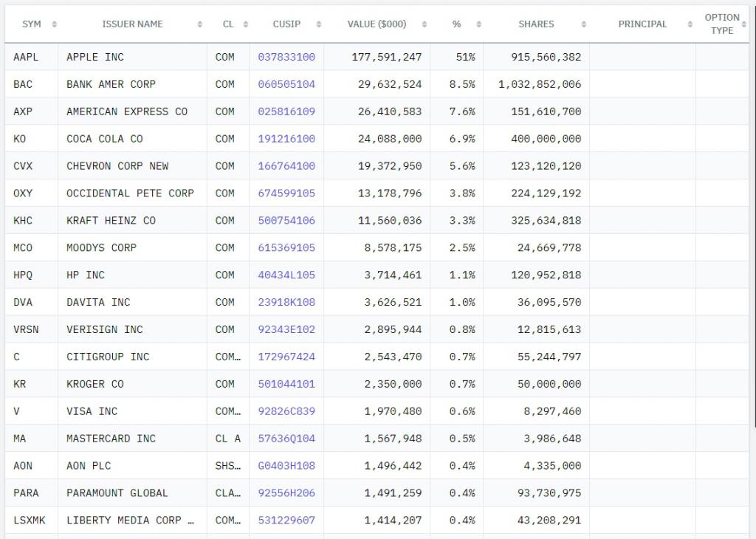The image size is (756, 539).
Task: Open CUSIP link 57636Q104
Action: click(x=286, y=439)
